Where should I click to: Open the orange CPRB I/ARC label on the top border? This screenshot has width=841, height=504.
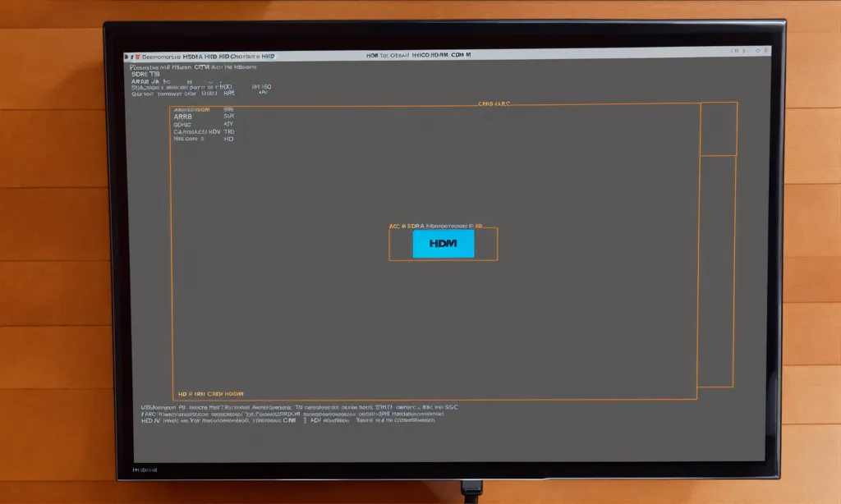coord(494,104)
